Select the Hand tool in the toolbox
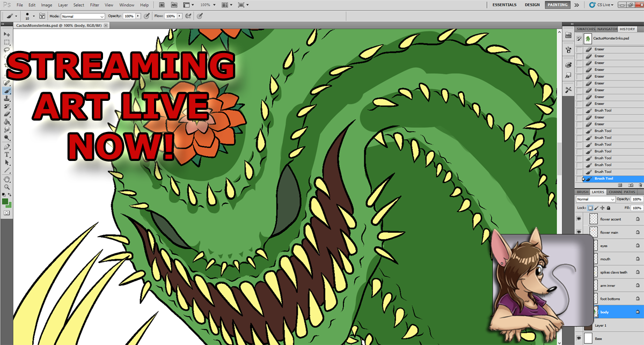The width and height of the screenshot is (644, 345). click(7, 179)
